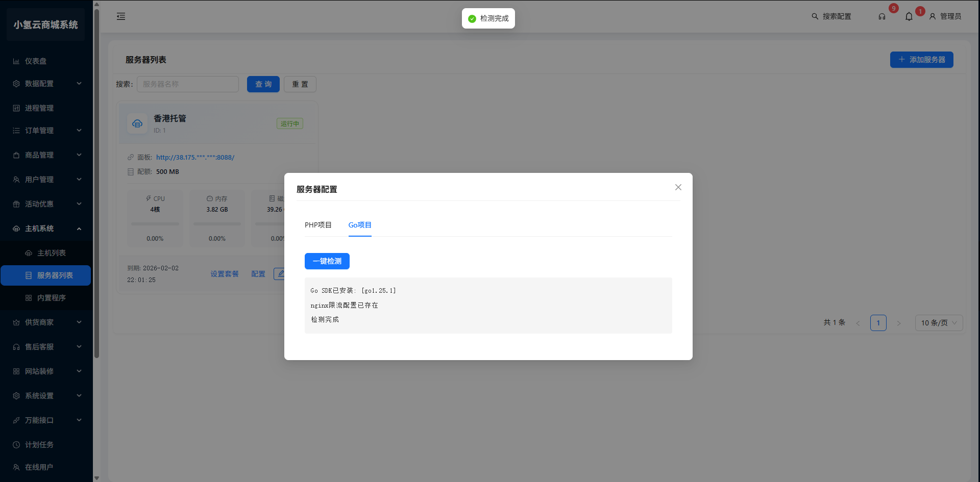Viewport: 980px width, 482px height.
Task: Open the dashboard from the sidebar
Action: [36, 61]
